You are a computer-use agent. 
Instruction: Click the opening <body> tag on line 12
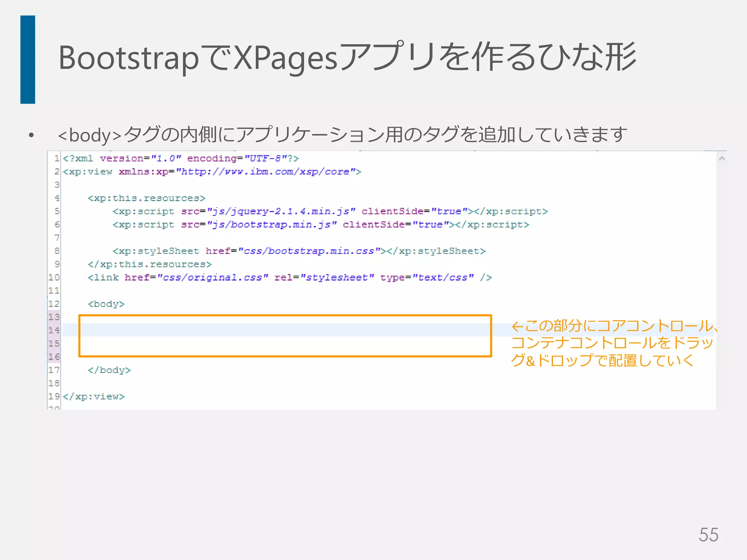pyautogui.click(x=106, y=304)
